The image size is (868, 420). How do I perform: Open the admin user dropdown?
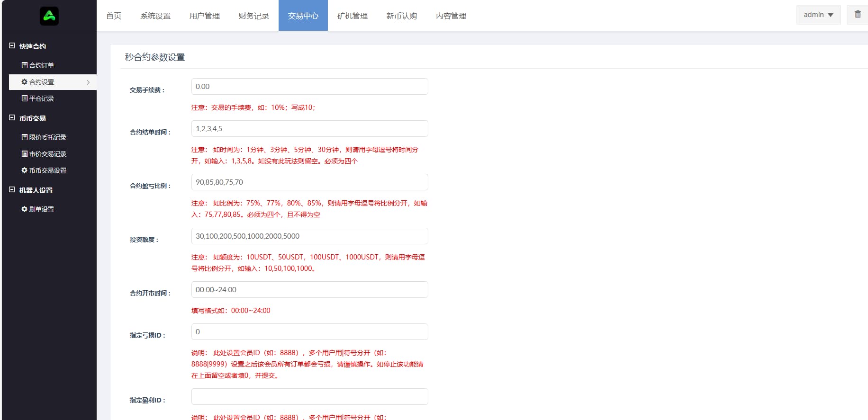click(x=818, y=15)
